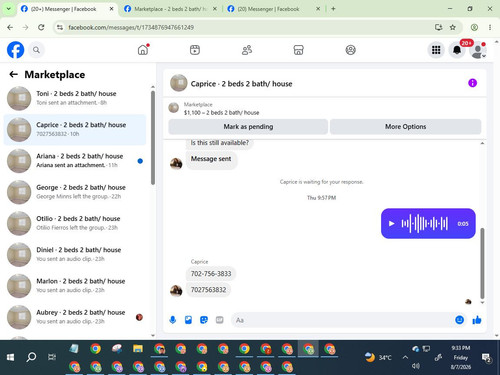Open the Chrome three-dot menu

point(490,27)
